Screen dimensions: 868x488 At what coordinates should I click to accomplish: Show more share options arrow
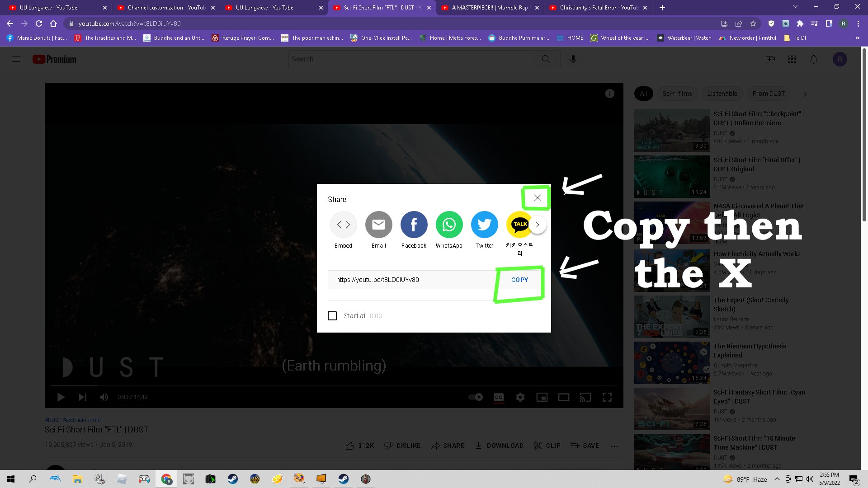tap(538, 225)
